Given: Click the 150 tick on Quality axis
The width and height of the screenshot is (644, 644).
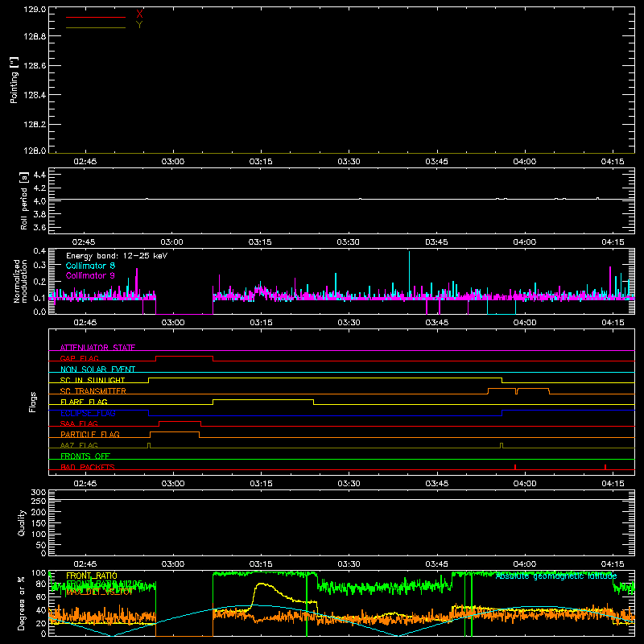Looking at the screenshot, I should [39, 523].
